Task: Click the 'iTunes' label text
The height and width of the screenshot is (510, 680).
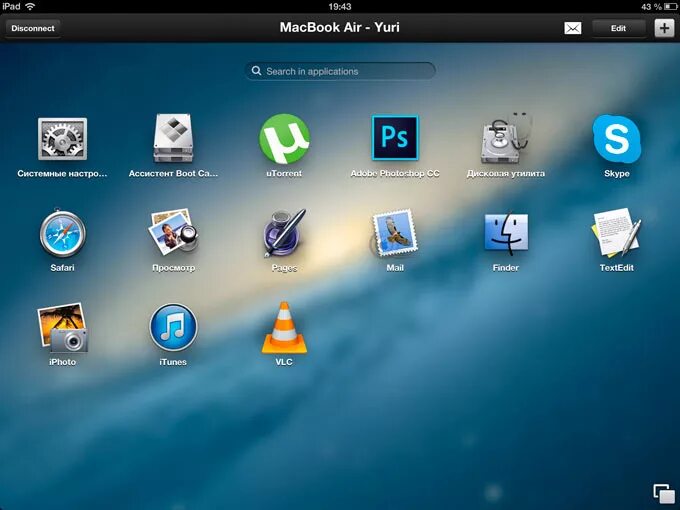Action: [173, 362]
